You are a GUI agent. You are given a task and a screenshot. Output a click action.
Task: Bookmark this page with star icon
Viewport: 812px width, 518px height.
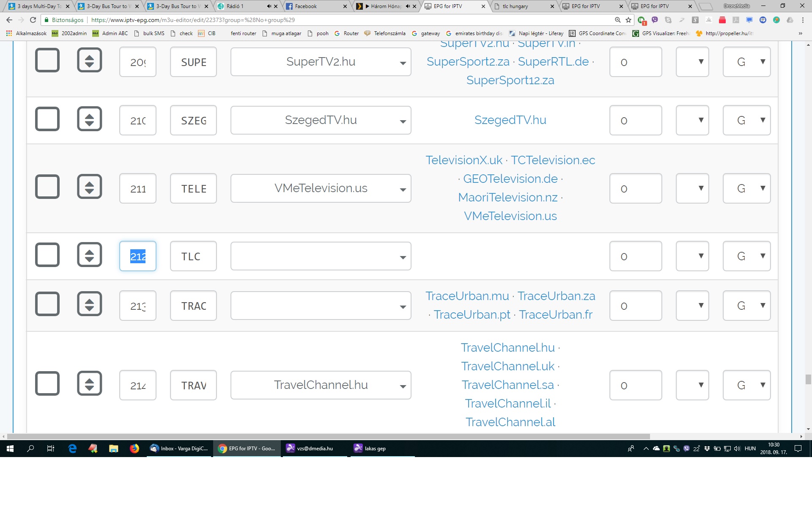click(x=628, y=20)
